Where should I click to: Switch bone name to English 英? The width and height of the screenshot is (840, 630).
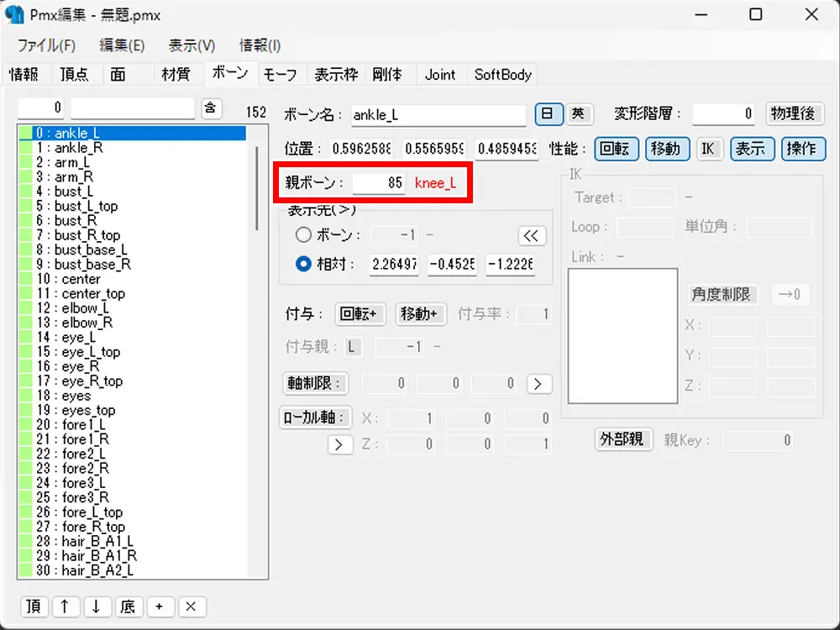(x=577, y=113)
